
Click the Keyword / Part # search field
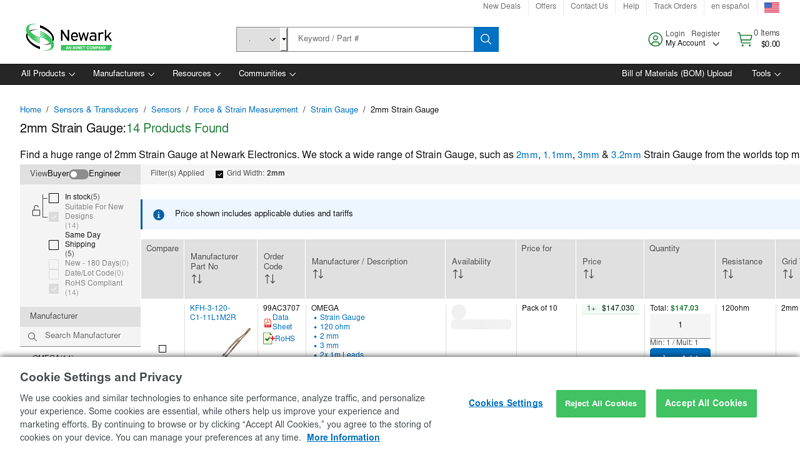381,39
